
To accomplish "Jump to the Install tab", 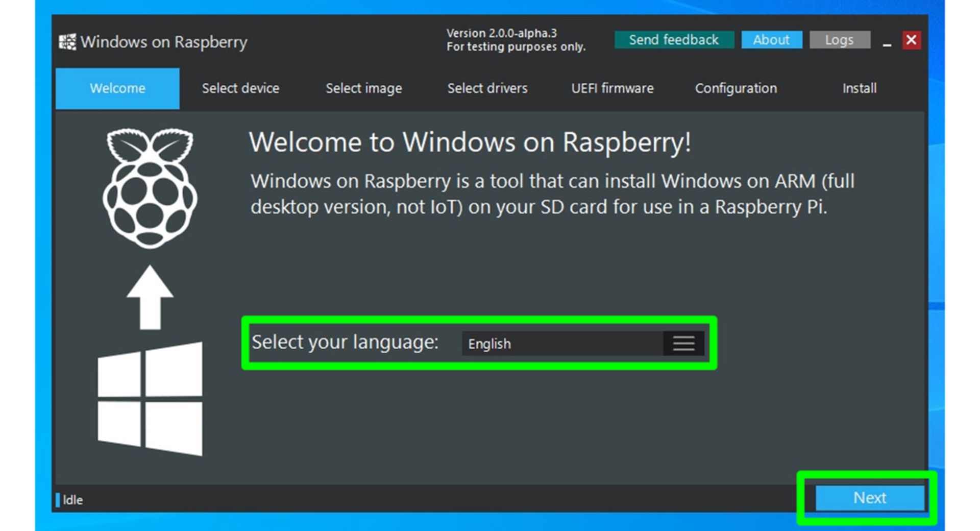I will pyautogui.click(x=860, y=88).
